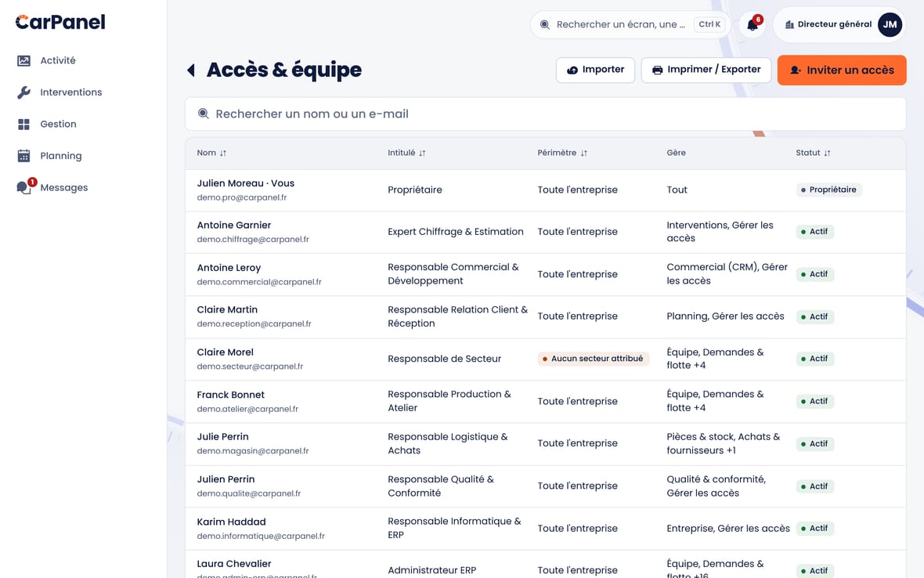Click Responsable de Secteur title
This screenshot has width=924, height=578.
click(444, 359)
